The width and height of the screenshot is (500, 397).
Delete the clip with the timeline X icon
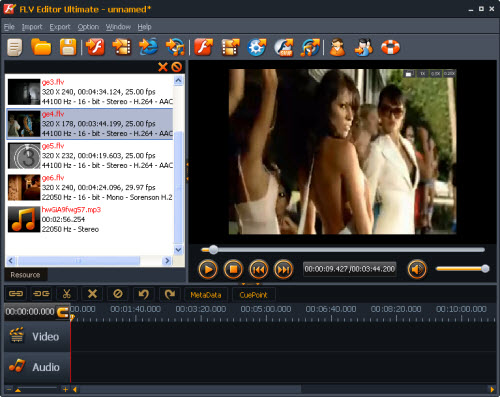click(x=92, y=294)
